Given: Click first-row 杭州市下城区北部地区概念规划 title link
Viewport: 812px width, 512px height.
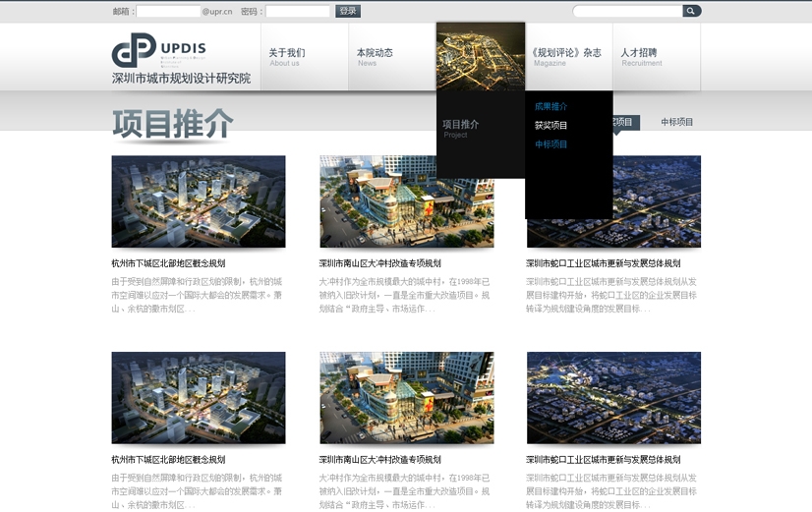Looking at the screenshot, I should [168, 263].
